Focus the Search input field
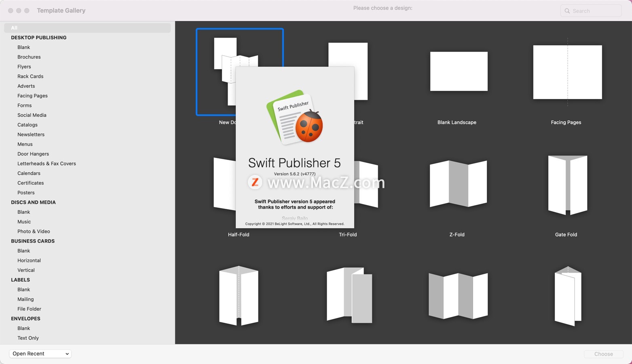 [x=591, y=11]
